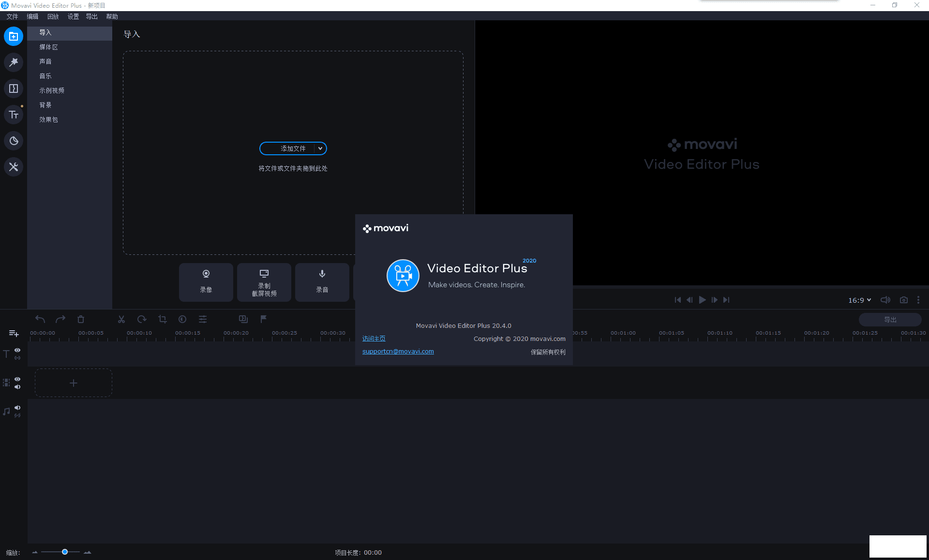Open the 文件 menu
Viewport: 929px width, 560px height.
coord(12,16)
